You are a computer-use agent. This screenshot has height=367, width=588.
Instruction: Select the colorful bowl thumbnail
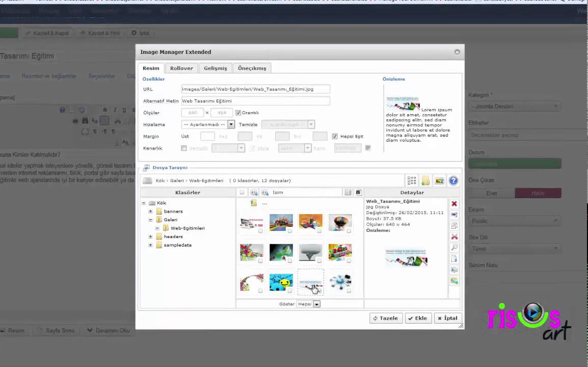tap(340, 222)
